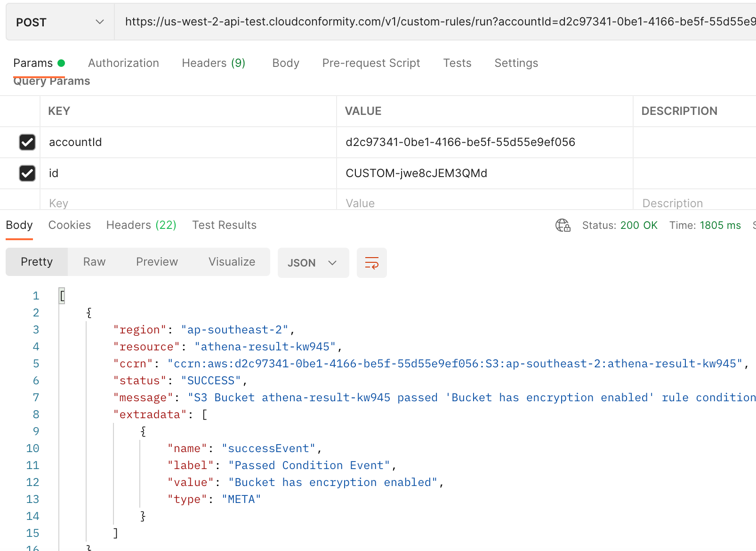Click the globe network security icon
The width and height of the screenshot is (756, 551).
click(x=563, y=226)
